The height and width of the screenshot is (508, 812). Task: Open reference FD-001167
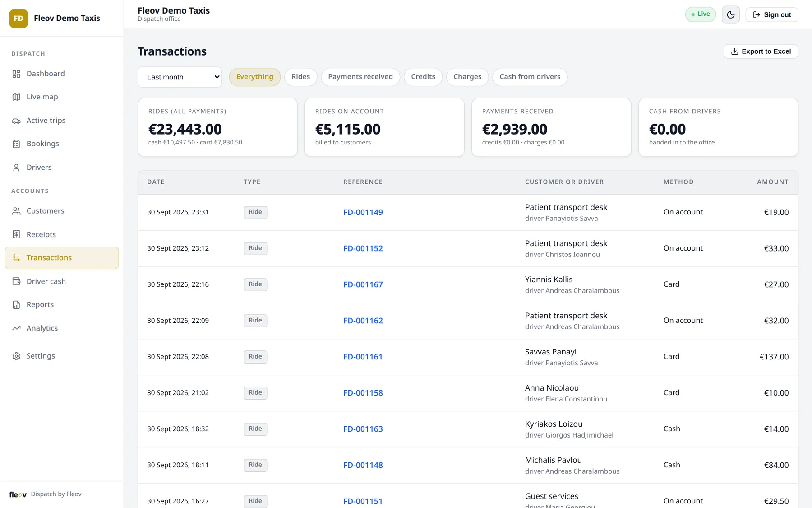click(363, 284)
